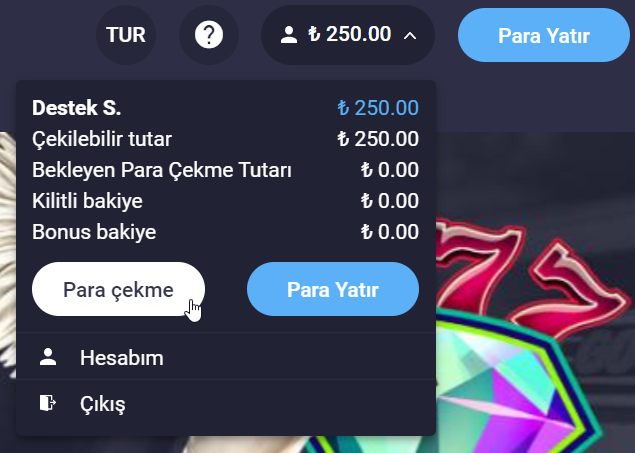The width and height of the screenshot is (635, 453).
Task: Click the Destek S. account name
Action: (x=77, y=108)
